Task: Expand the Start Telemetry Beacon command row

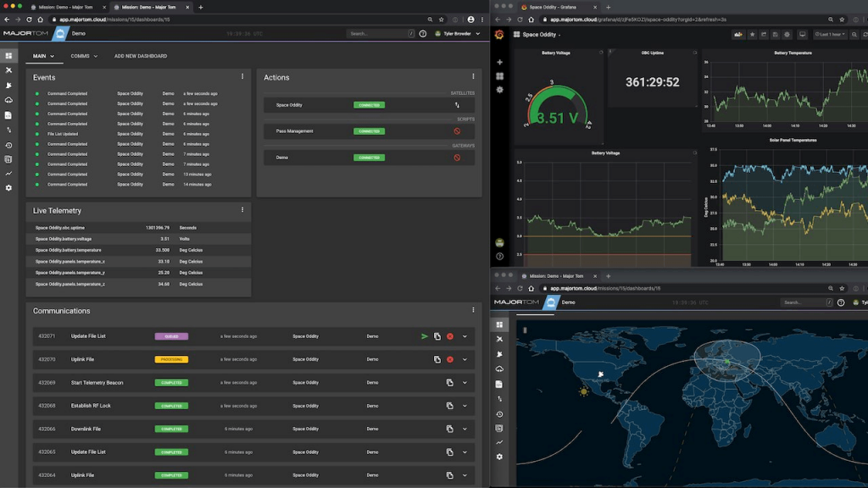Action: (465, 382)
